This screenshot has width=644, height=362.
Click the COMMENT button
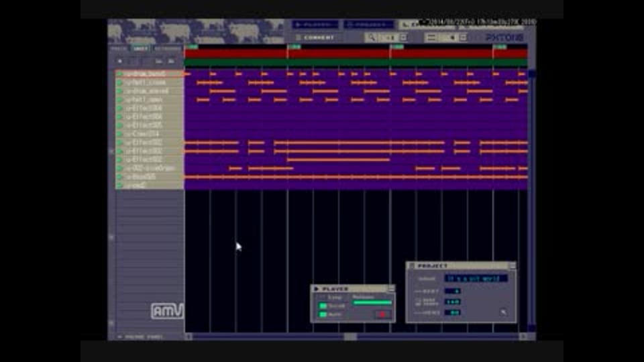coord(315,38)
